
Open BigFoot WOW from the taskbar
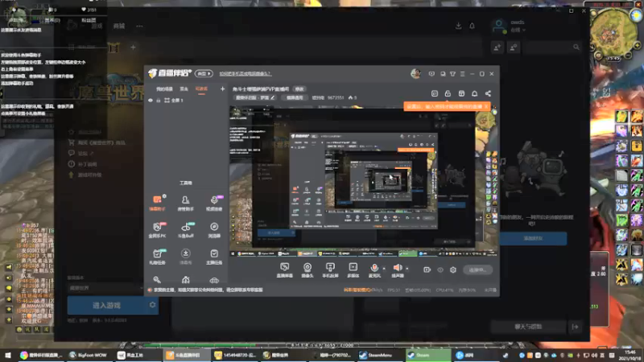click(x=88, y=355)
